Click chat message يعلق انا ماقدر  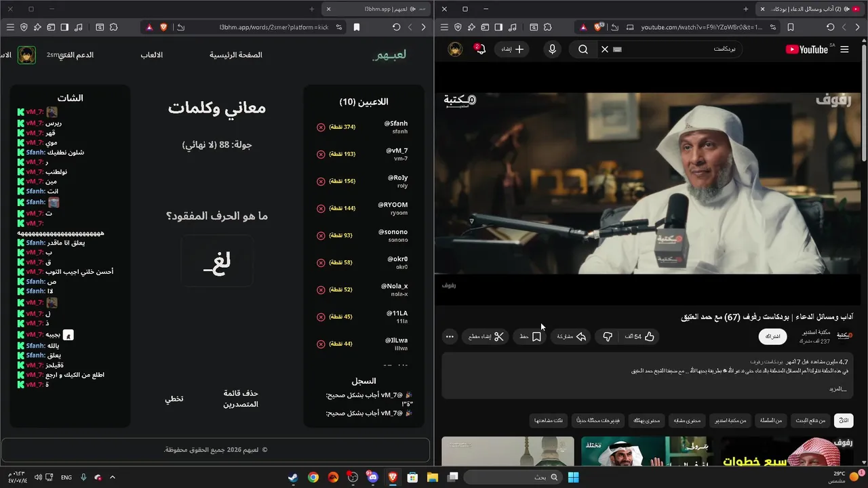click(66, 243)
